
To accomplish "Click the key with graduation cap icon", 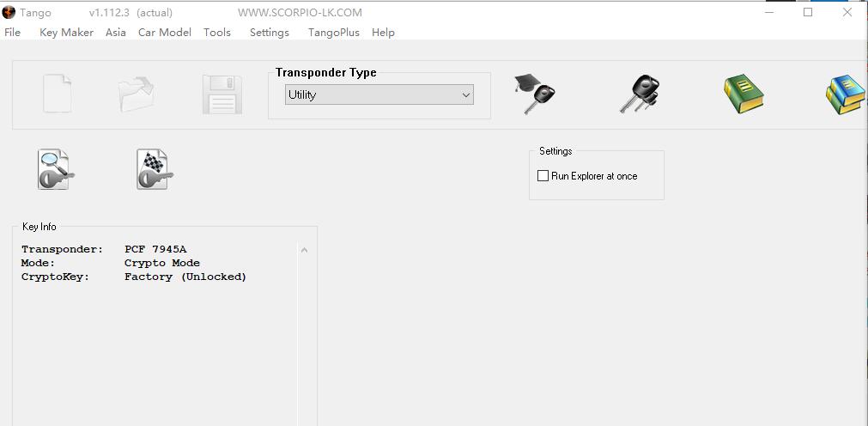I will 534,94.
